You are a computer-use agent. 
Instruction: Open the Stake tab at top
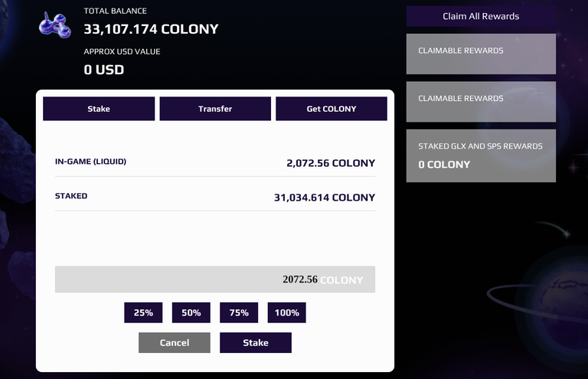pos(99,109)
